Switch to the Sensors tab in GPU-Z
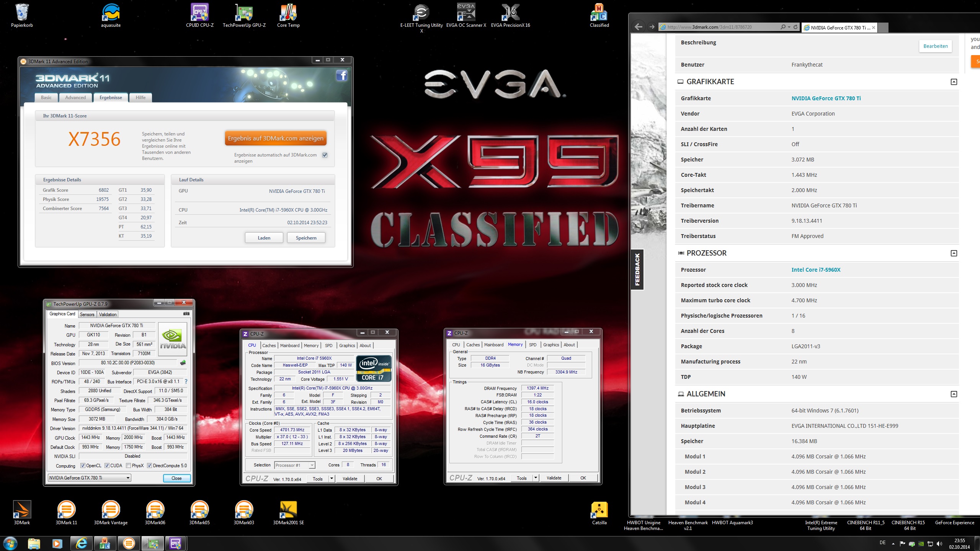This screenshot has width=980, height=551. coord(87,314)
